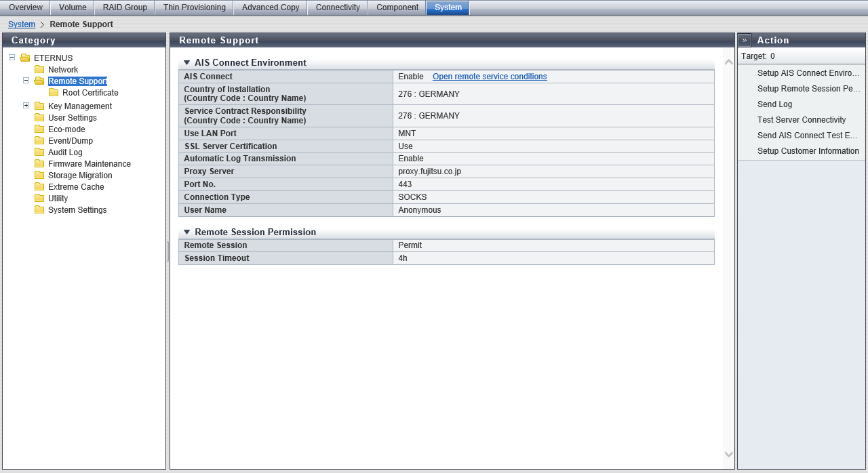
Task: Switch to the RAID Group tab
Action: [125, 7]
